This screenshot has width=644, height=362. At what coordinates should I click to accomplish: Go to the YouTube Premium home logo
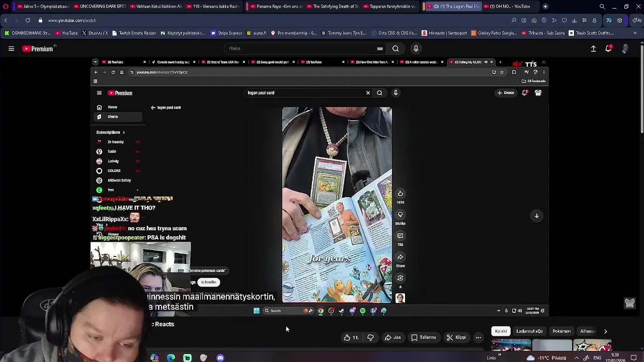38,49
